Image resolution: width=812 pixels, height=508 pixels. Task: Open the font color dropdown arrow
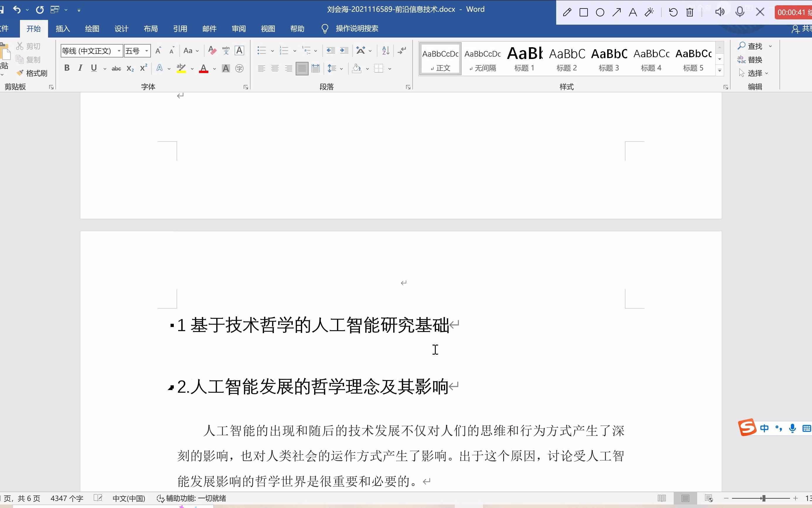214,69
